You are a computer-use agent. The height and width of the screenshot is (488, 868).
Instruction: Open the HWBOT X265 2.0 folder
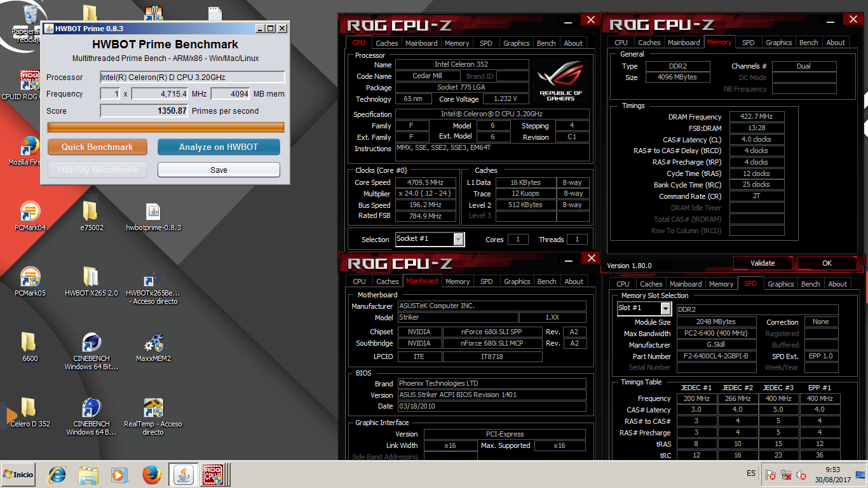click(x=91, y=282)
